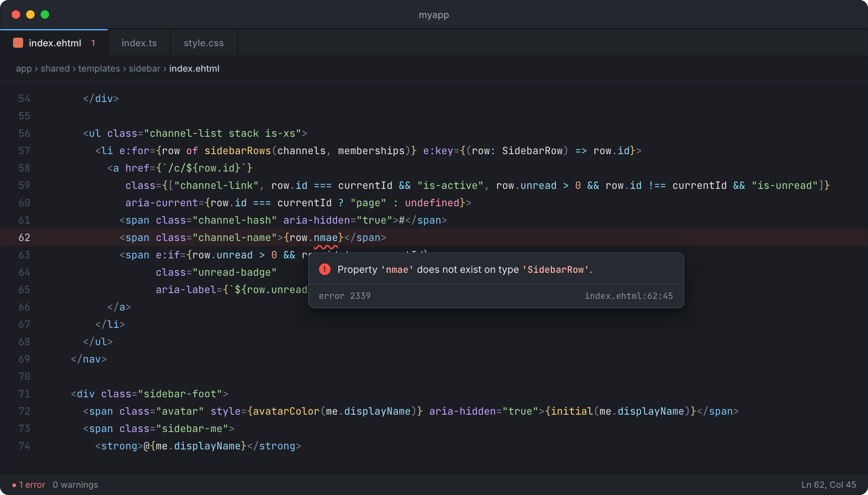Open the 'shared' breadcrumb segment
868x495 pixels.
pos(55,68)
